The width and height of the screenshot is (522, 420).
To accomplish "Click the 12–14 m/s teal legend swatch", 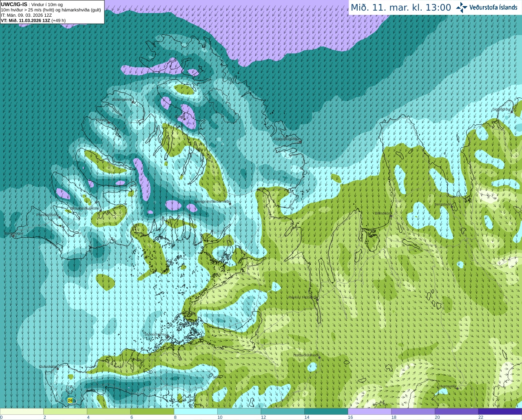I will (x=283, y=411).
